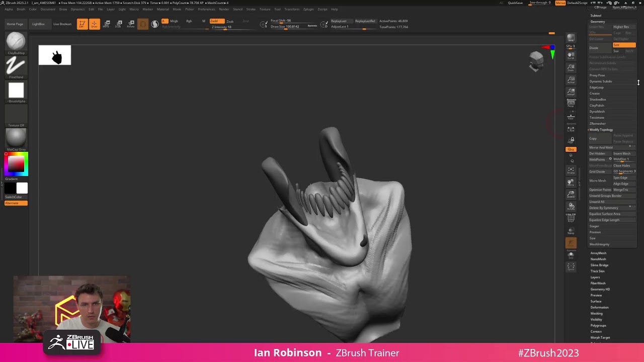Viewport: 644px width, 362px height.
Task: Click the AAHalf icon
Action: (571, 92)
